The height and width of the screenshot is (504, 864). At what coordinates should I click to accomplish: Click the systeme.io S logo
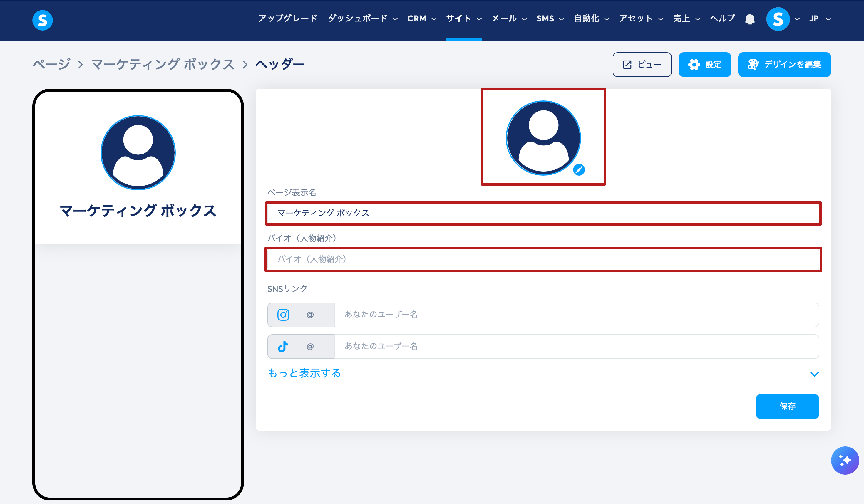(x=43, y=20)
